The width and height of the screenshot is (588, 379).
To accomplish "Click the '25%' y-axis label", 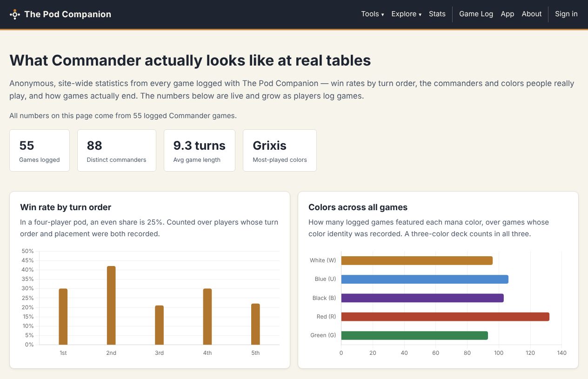I will [x=27, y=298].
